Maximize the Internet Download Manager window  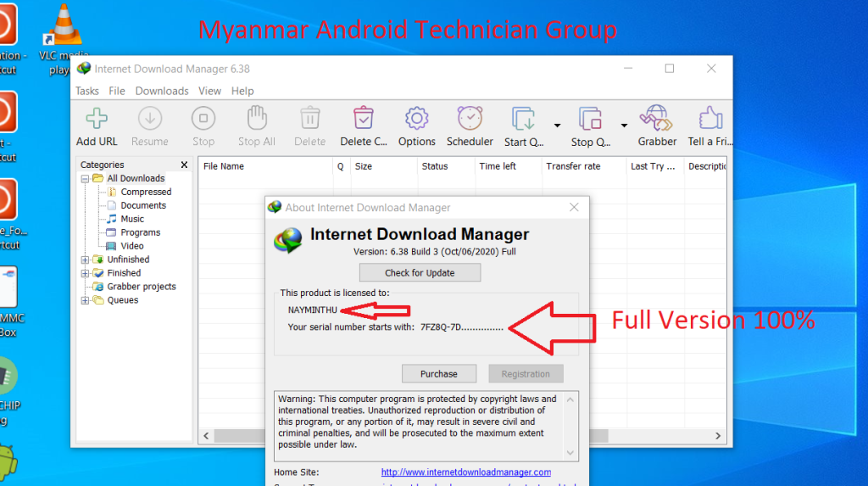670,68
